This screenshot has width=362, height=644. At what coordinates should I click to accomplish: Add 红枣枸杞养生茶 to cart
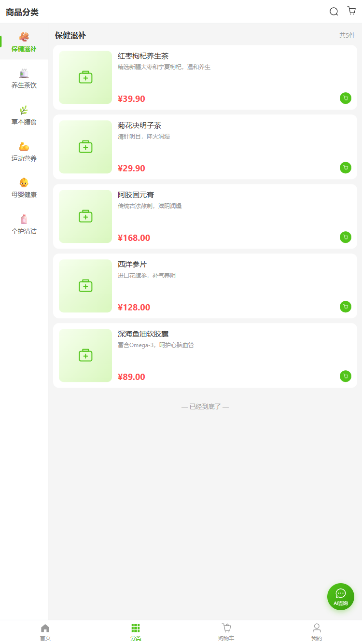coord(346,98)
